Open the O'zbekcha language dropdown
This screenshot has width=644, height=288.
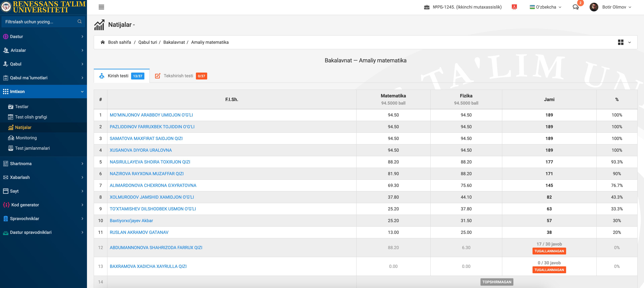(545, 7)
